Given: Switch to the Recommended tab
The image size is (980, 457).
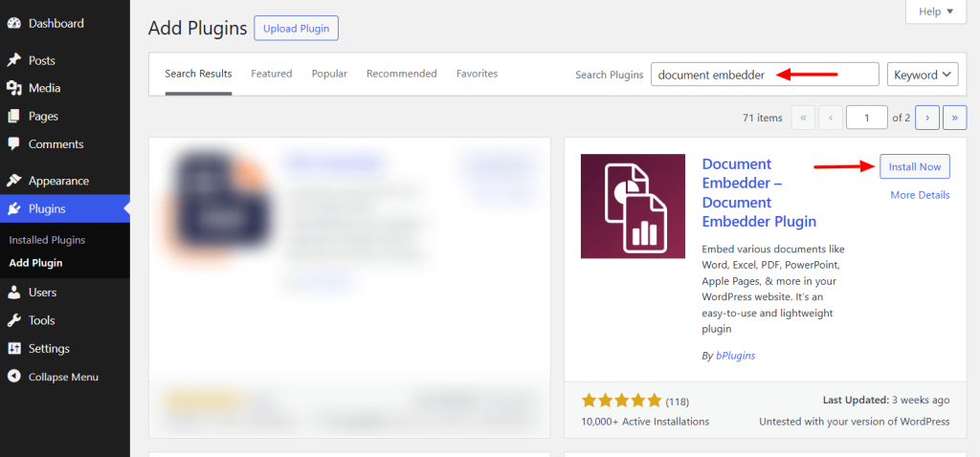Looking at the screenshot, I should click(402, 74).
